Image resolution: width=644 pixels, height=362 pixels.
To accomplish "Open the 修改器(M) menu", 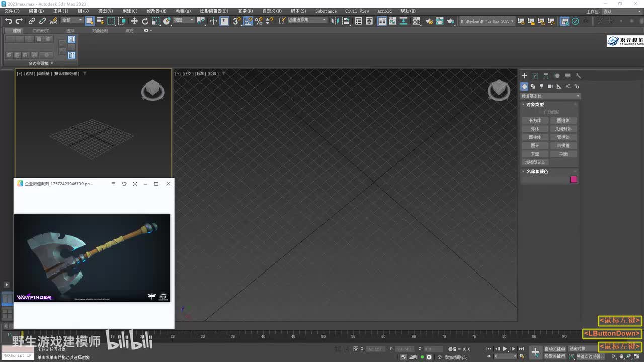I will click(x=156, y=11).
